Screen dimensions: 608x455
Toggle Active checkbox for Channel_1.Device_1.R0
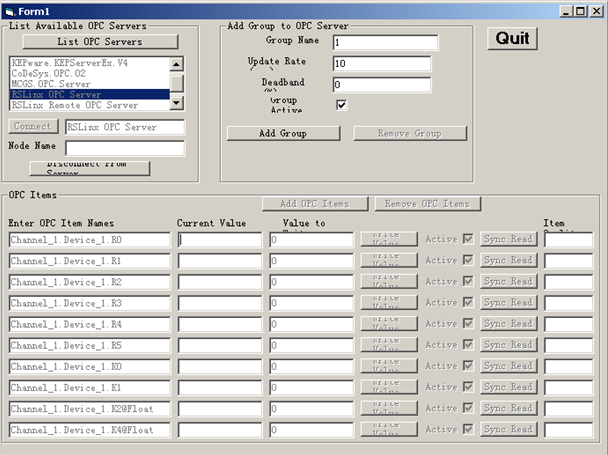click(467, 239)
